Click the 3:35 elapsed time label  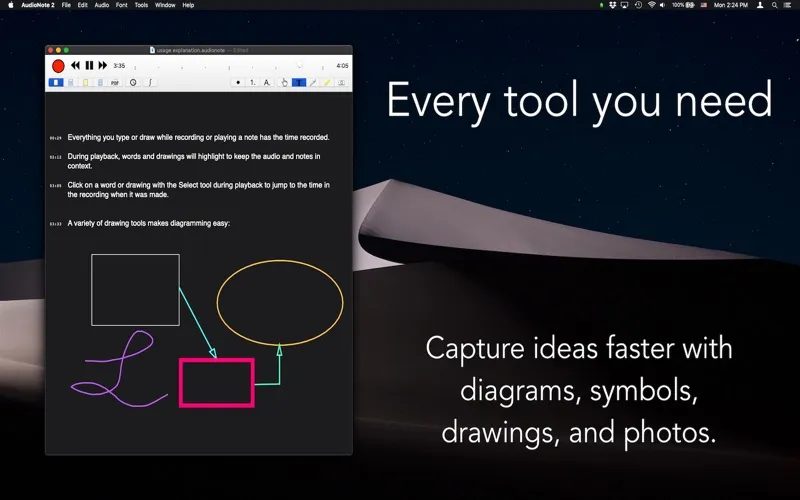click(x=119, y=66)
